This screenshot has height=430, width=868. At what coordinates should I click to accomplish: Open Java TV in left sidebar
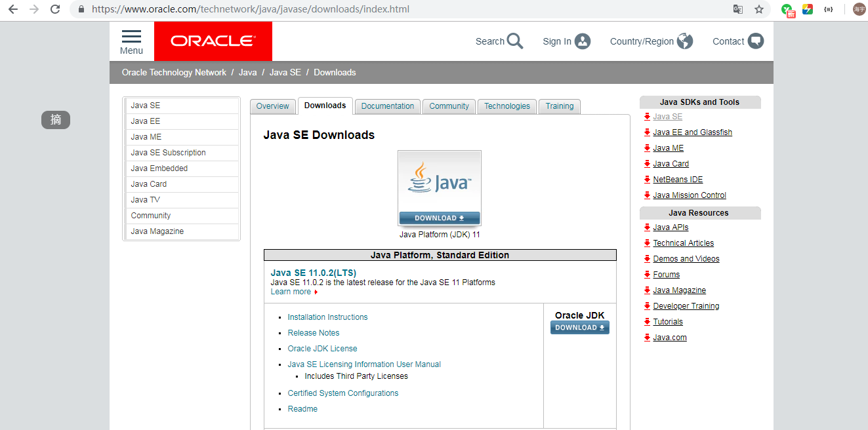[x=182, y=200]
